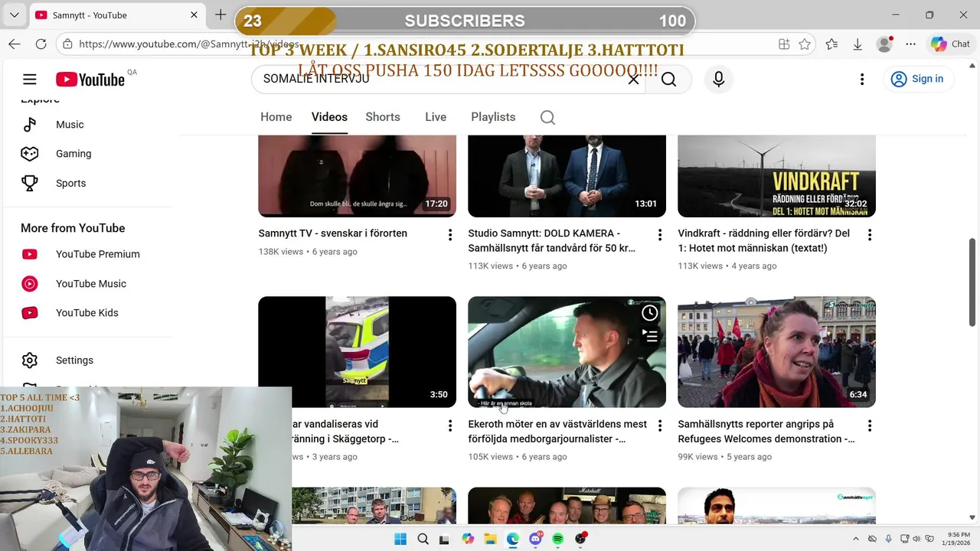The width and height of the screenshot is (980, 551).
Task: Open title Ekeroth möter en av västvärldens
Action: [557, 432]
